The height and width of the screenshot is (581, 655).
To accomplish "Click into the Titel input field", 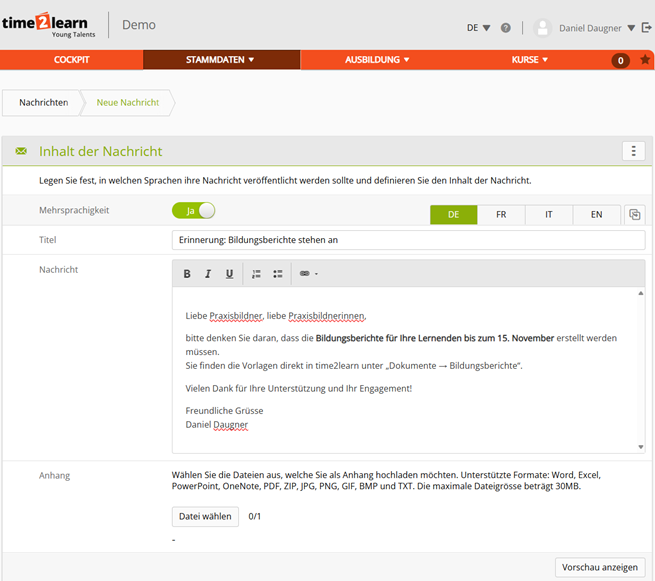I will [408, 240].
